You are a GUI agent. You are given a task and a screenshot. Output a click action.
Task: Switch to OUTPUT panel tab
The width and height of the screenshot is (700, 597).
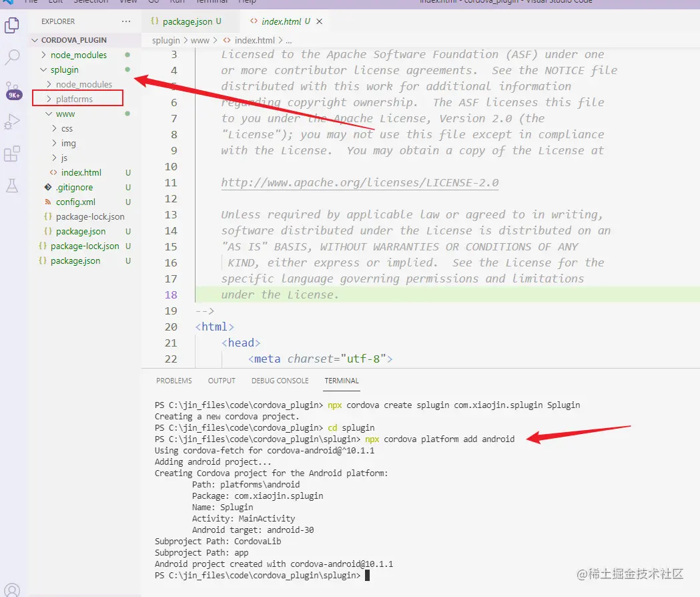point(222,381)
